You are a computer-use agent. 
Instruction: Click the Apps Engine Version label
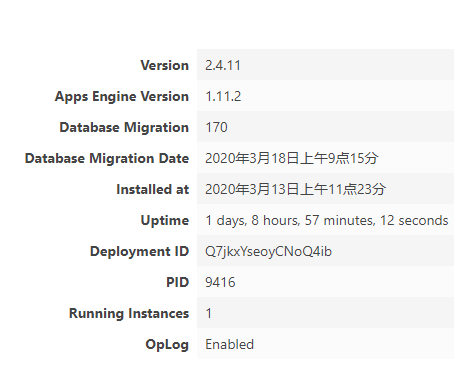[x=122, y=96]
